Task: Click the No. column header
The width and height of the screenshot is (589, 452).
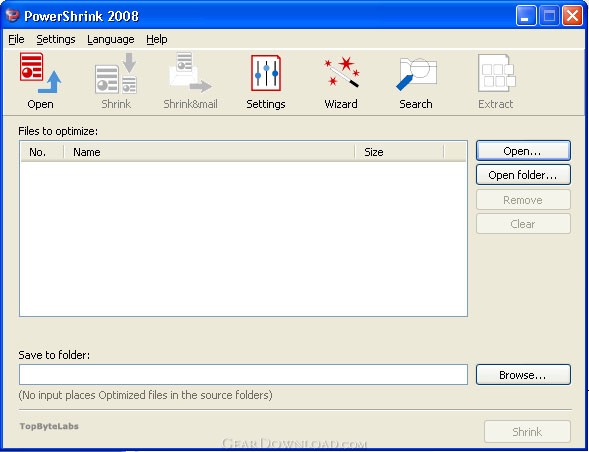Action: coord(42,152)
